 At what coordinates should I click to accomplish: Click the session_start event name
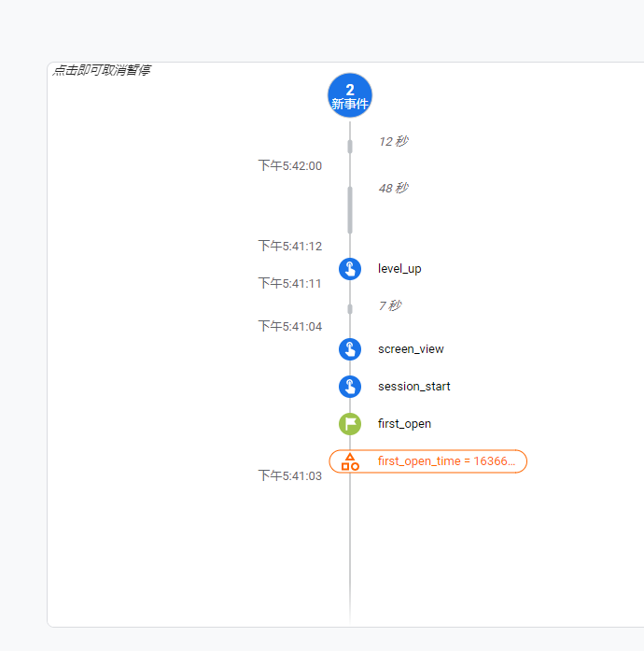[414, 387]
